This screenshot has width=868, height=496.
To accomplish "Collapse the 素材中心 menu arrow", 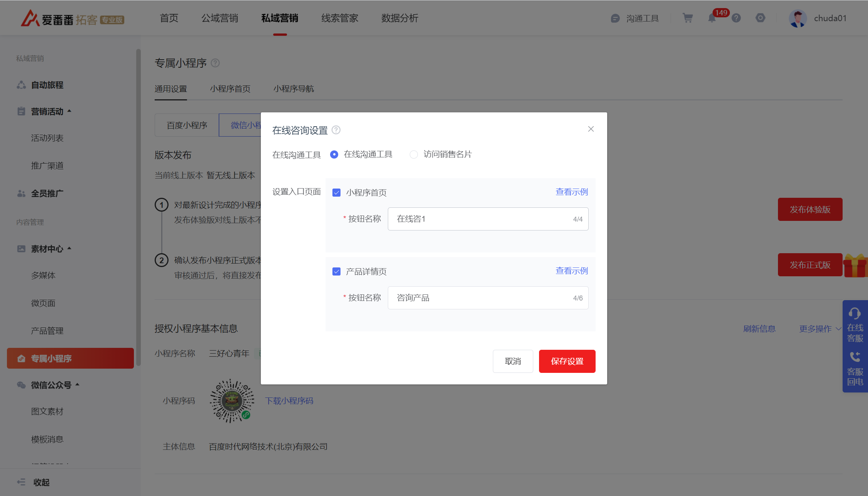I will click(x=69, y=249).
